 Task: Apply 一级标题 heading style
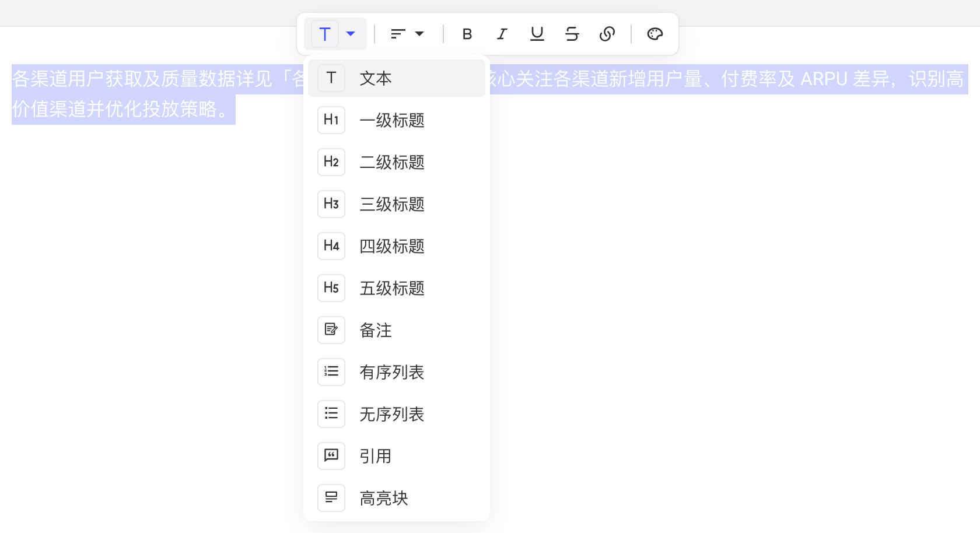pyautogui.click(x=397, y=120)
